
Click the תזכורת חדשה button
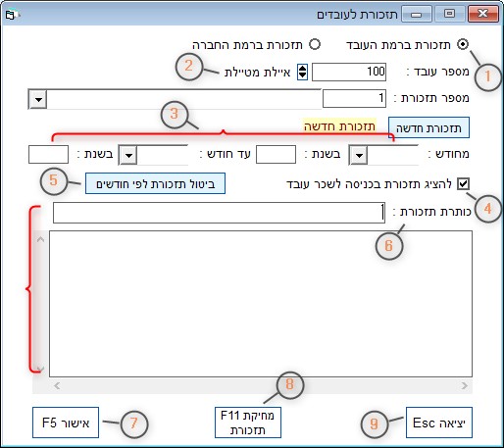tap(428, 127)
